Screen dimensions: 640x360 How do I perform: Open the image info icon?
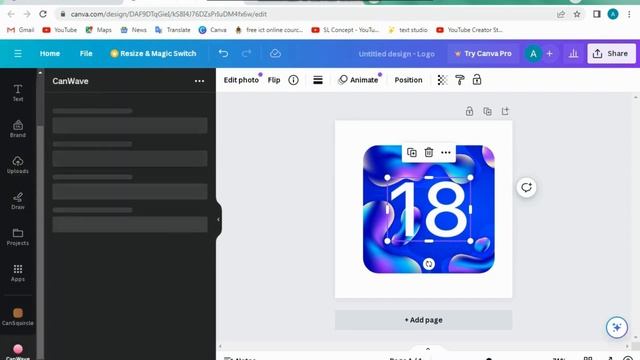point(293,80)
